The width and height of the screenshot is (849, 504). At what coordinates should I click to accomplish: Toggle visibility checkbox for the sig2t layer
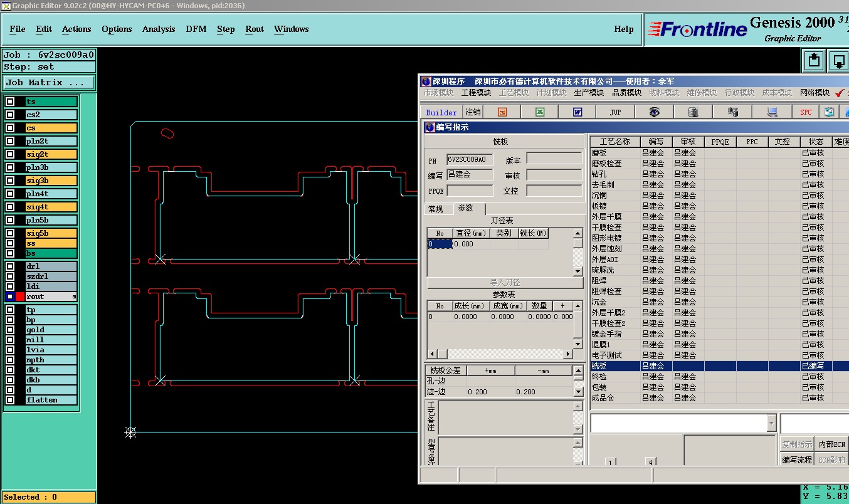10,154
